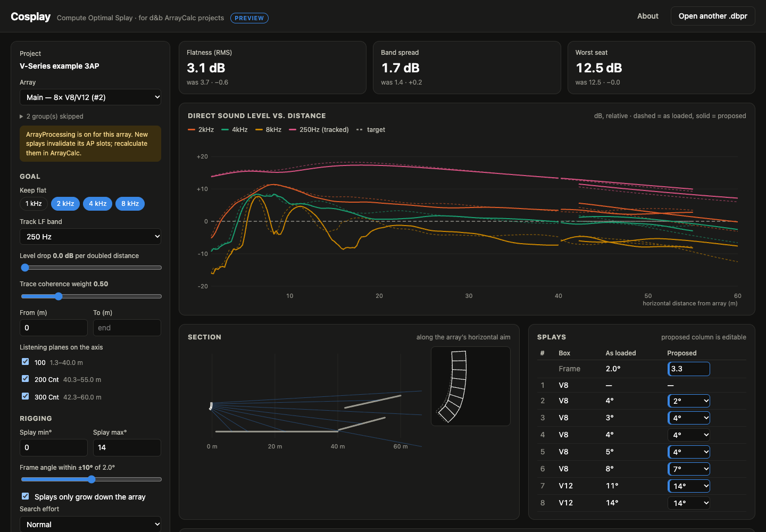
Task: Focus the Splay max° input field
Action: pyautogui.click(x=127, y=447)
